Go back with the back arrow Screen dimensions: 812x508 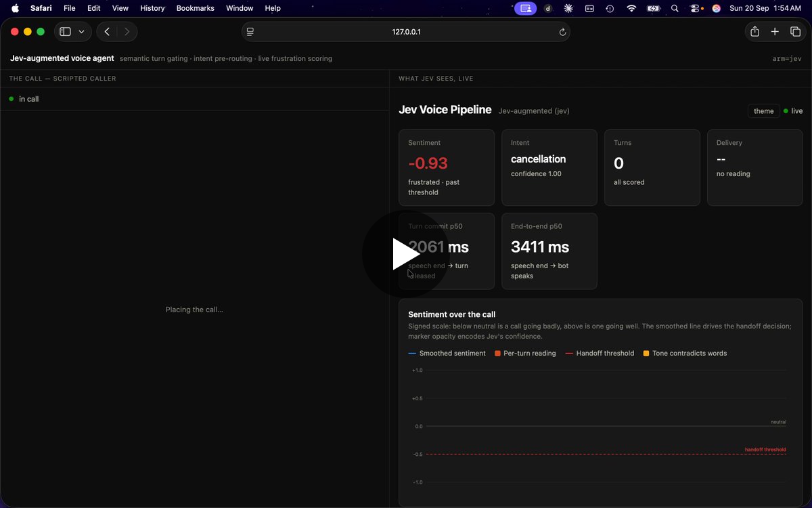107,32
